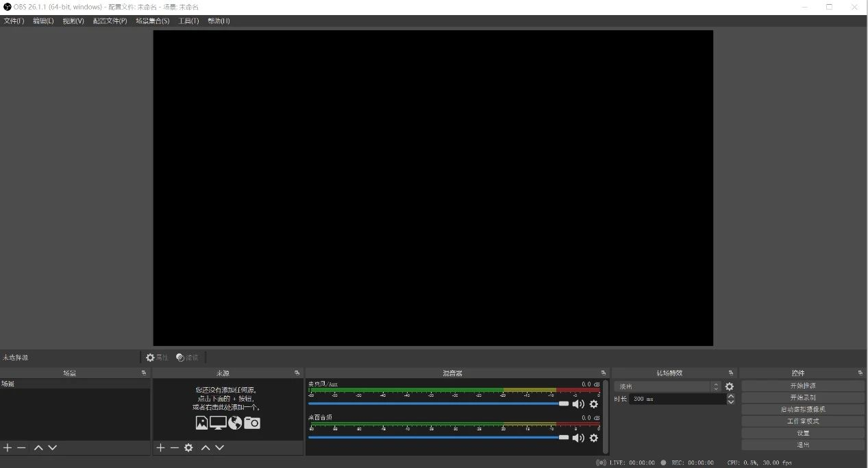Image resolution: width=868 pixels, height=468 pixels.
Task: Open the 文件(F) menu
Action: click(14, 21)
